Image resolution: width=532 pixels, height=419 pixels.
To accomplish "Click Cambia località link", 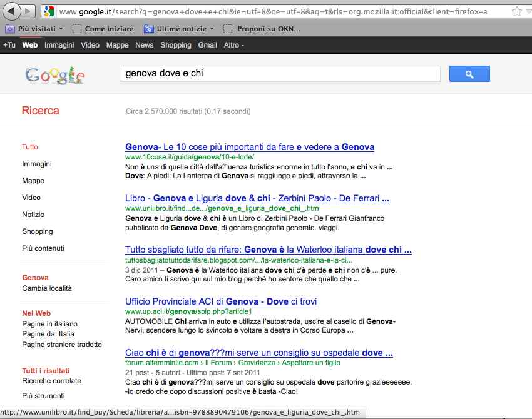I will [x=47, y=288].
